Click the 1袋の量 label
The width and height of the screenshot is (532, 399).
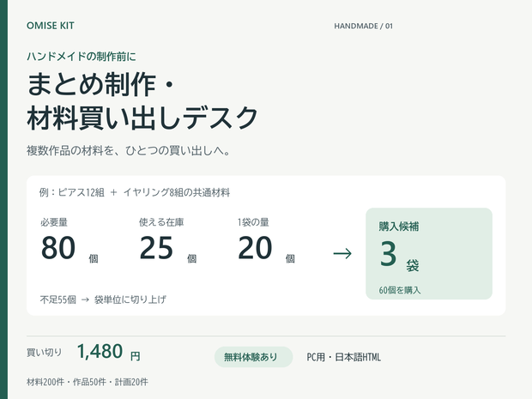[253, 222]
